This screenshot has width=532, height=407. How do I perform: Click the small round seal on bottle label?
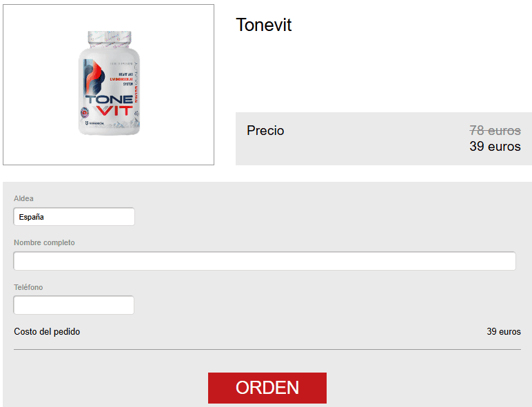pyautogui.click(x=85, y=112)
